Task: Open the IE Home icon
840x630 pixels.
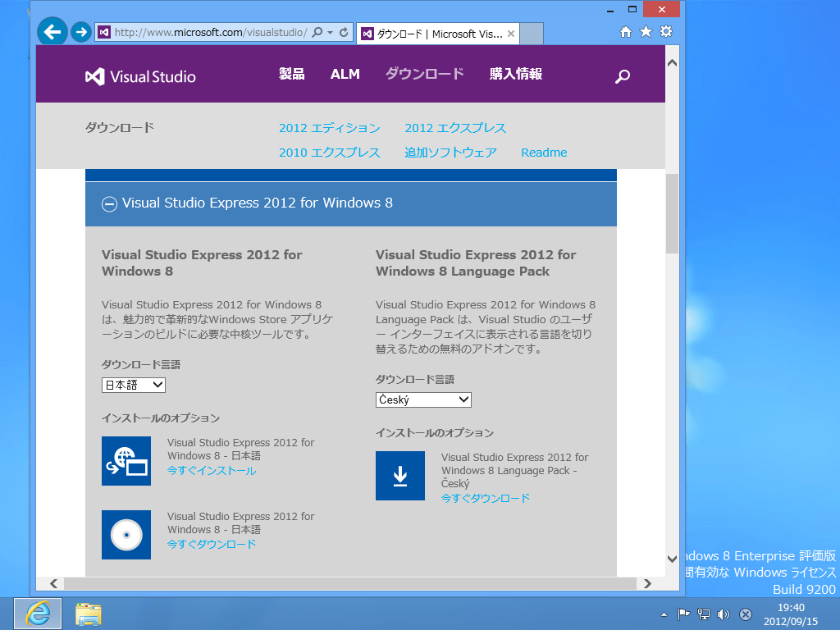Action: (x=626, y=32)
